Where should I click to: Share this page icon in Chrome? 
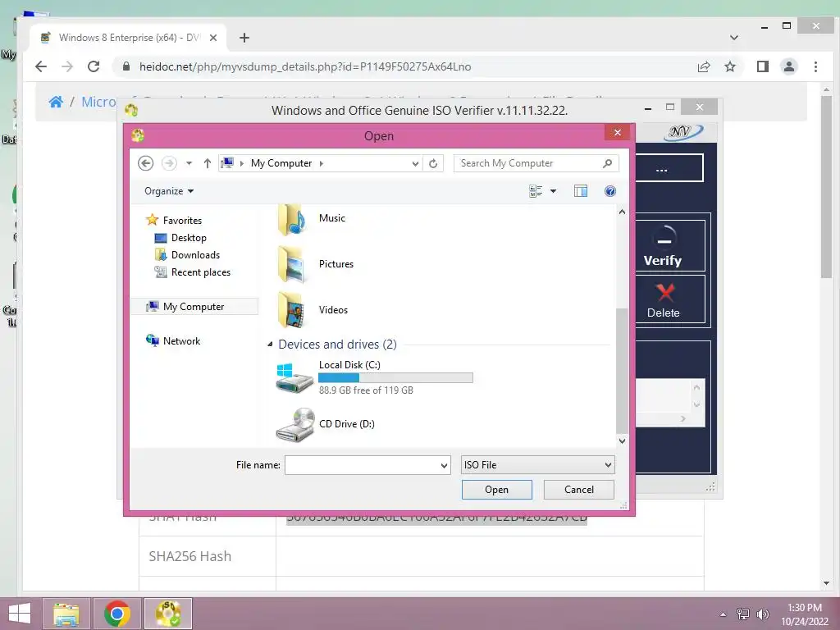[704, 67]
